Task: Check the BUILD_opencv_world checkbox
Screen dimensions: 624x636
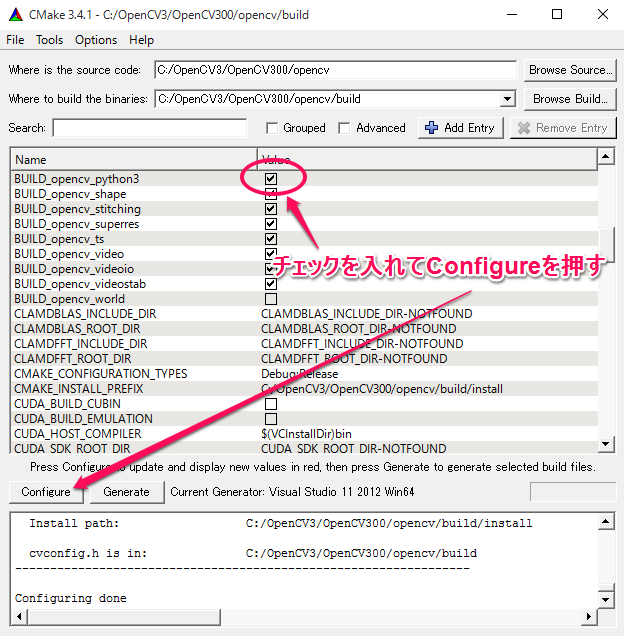Action: (x=271, y=299)
